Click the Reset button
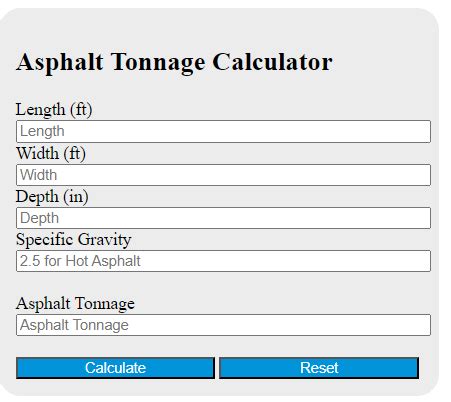 coord(319,368)
